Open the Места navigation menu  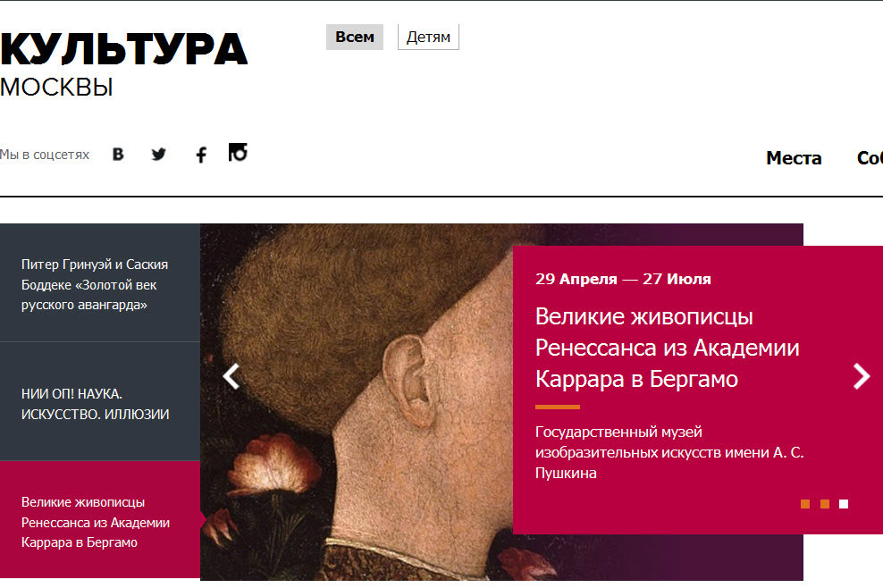[x=794, y=158]
